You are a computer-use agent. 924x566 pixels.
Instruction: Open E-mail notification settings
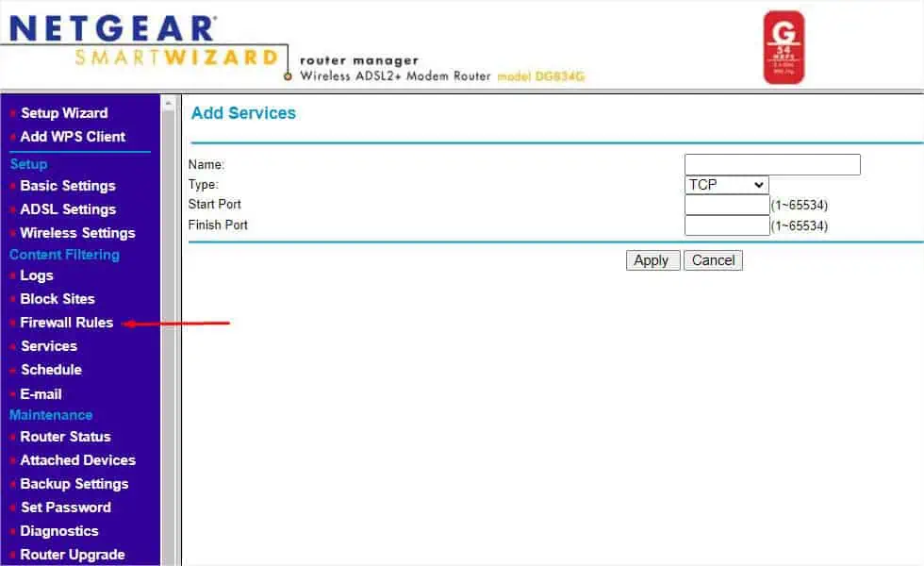tap(41, 394)
